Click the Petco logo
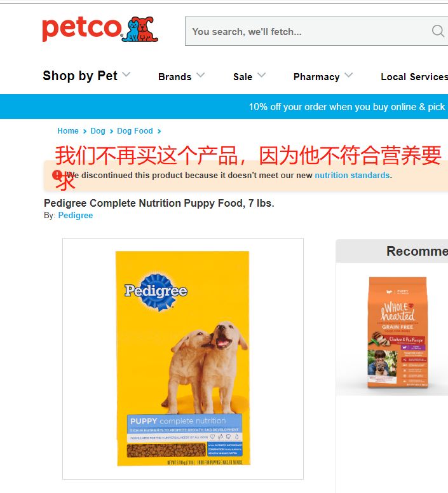448x493 pixels. (x=100, y=29)
